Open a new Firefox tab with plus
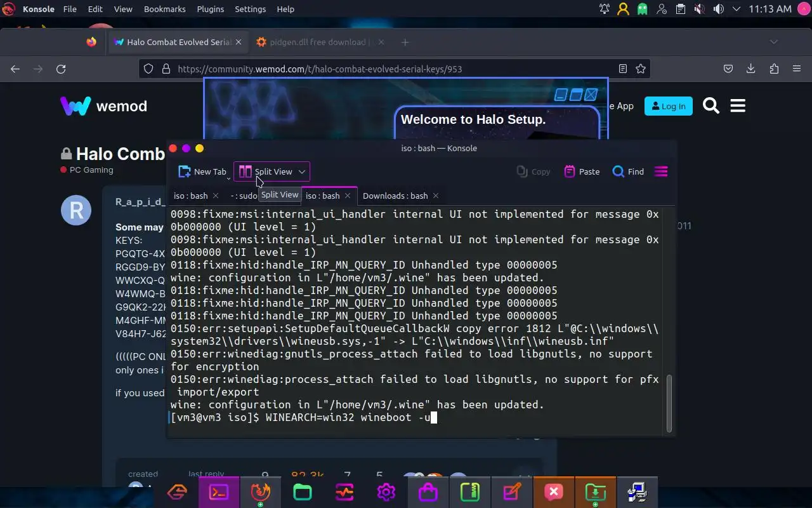This screenshot has width=812, height=508. [x=405, y=42]
